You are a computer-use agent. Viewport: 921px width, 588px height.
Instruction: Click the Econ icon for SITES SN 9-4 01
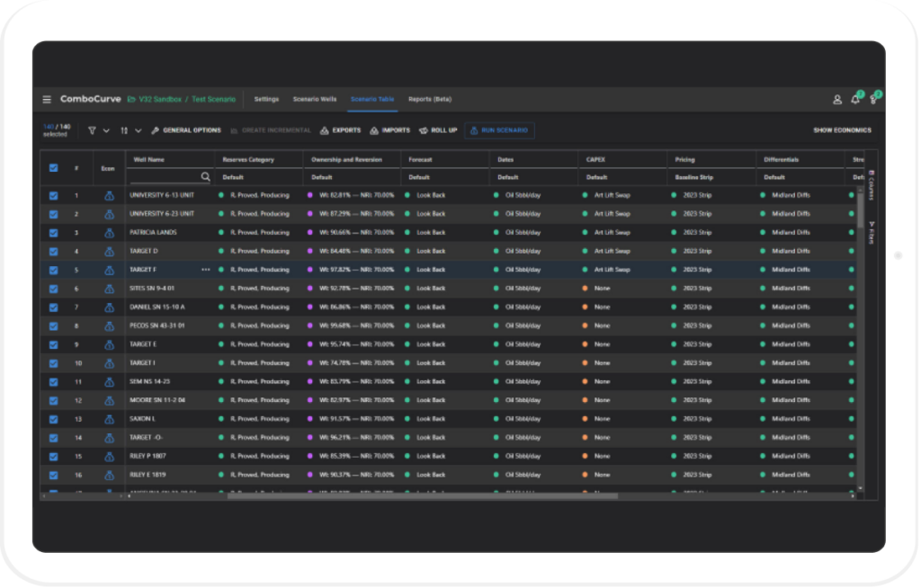109,289
